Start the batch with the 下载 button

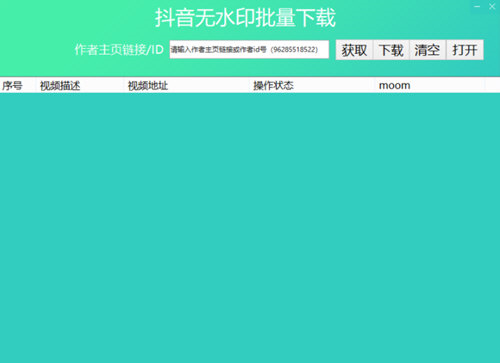point(391,50)
